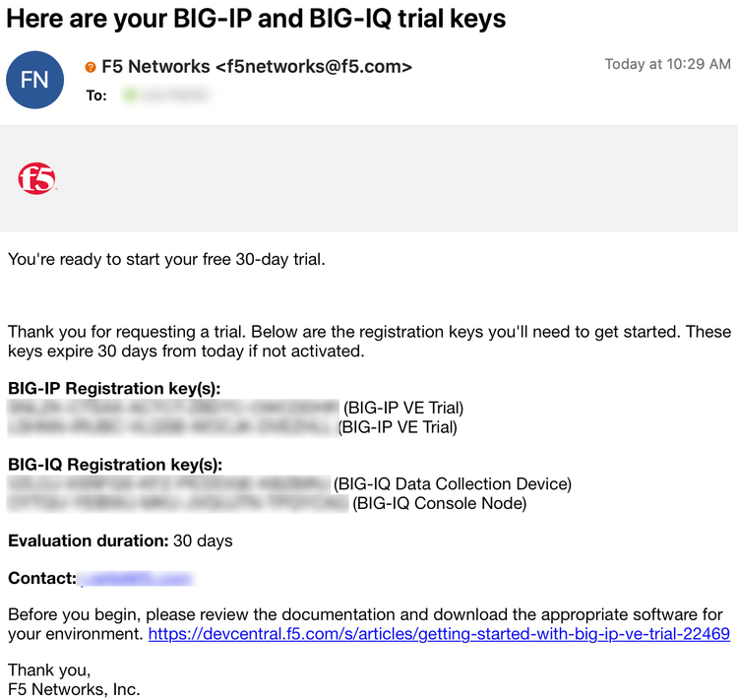
Task: Click the email subject heading
Action: 257,18
